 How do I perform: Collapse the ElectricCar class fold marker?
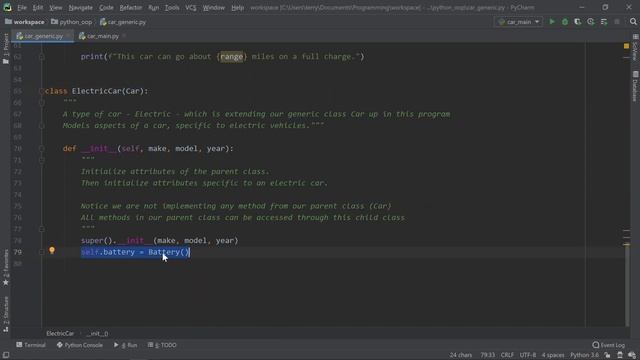tap(42, 91)
